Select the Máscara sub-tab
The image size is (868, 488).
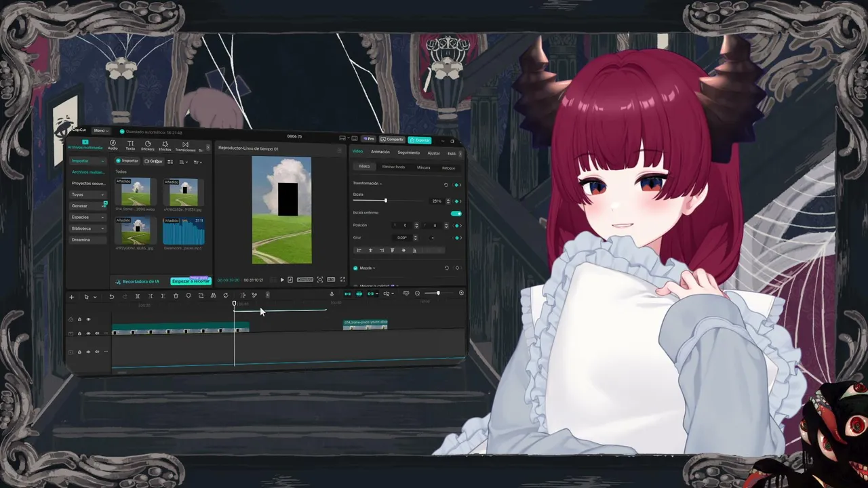[423, 167]
